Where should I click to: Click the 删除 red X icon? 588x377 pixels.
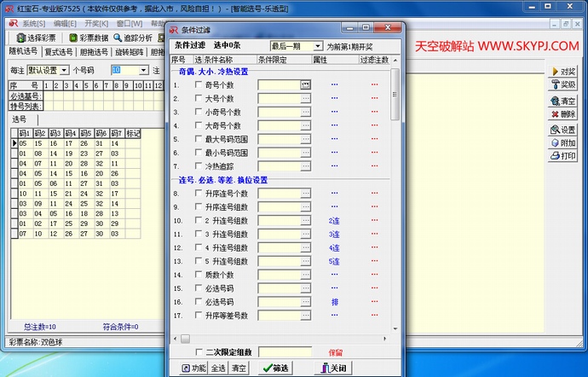pos(556,114)
